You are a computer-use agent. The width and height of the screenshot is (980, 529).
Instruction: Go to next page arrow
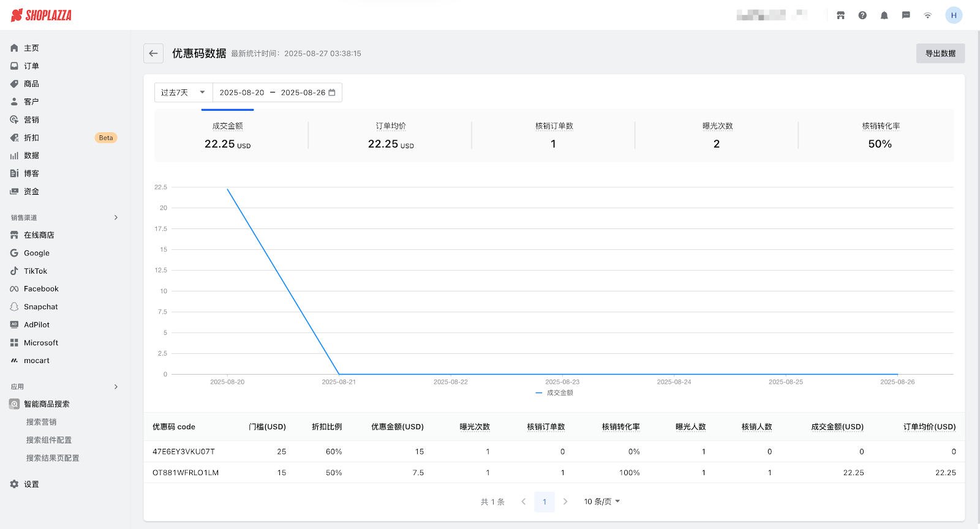(565, 501)
